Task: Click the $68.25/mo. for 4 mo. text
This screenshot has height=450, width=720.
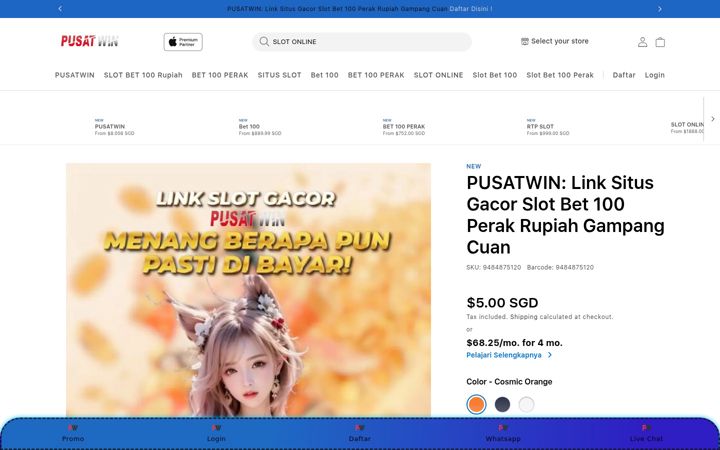Action: [x=514, y=343]
